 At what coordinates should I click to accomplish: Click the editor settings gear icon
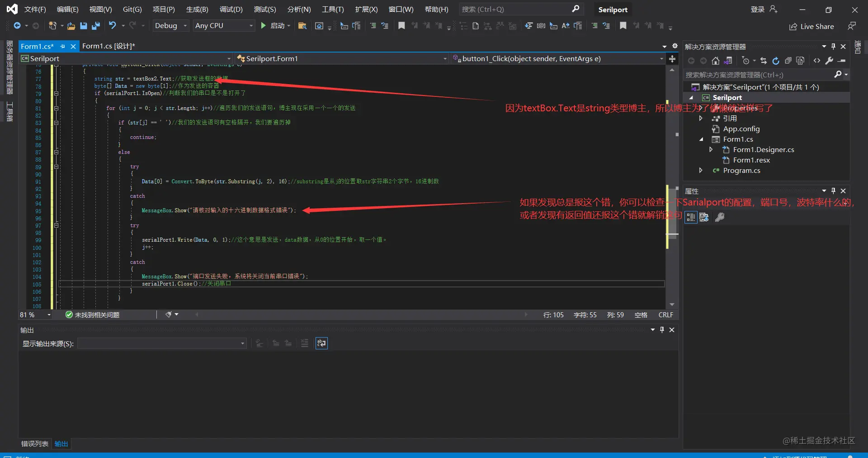(x=675, y=46)
